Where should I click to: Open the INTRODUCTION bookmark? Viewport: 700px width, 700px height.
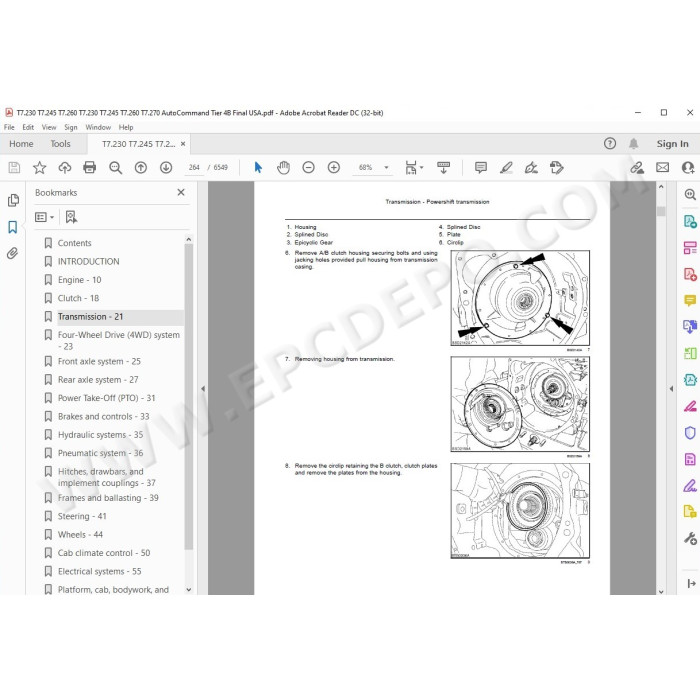88,261
